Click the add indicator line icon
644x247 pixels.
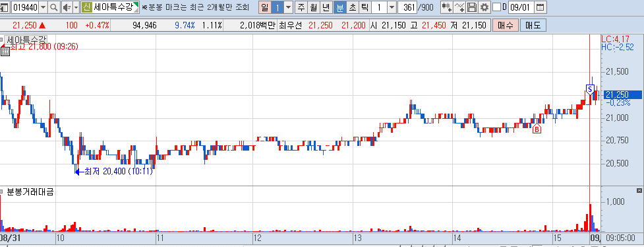point(460,7)
